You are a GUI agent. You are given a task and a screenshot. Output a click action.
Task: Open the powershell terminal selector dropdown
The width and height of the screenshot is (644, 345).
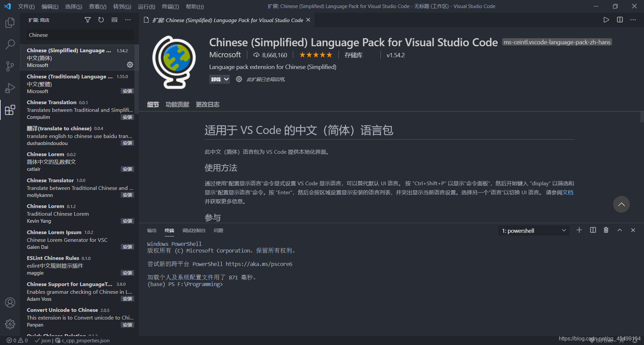pos(534,230)
